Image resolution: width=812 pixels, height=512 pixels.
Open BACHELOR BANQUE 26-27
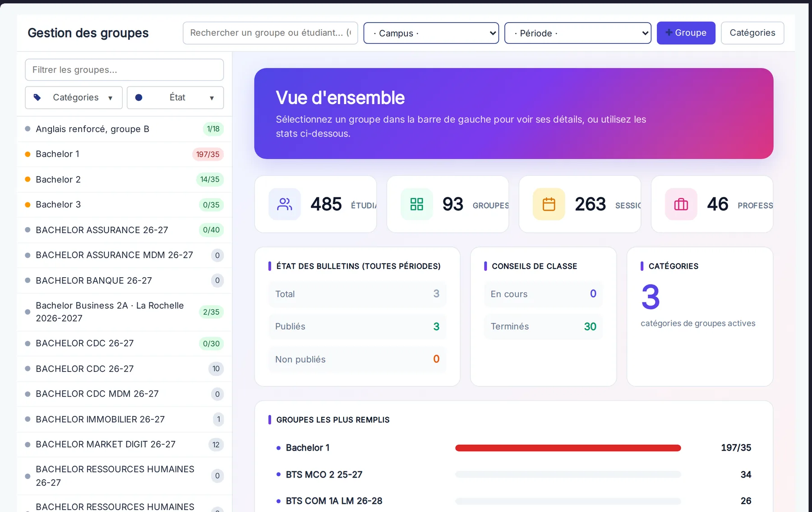[x=125, y=280]
